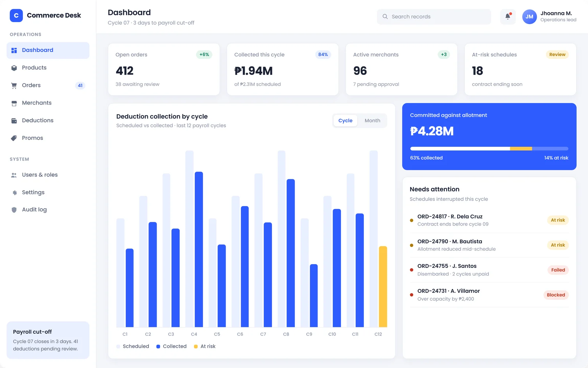Click the C4 collected bar in chart
The image size is (588, 368).
(x=199, y=250)
